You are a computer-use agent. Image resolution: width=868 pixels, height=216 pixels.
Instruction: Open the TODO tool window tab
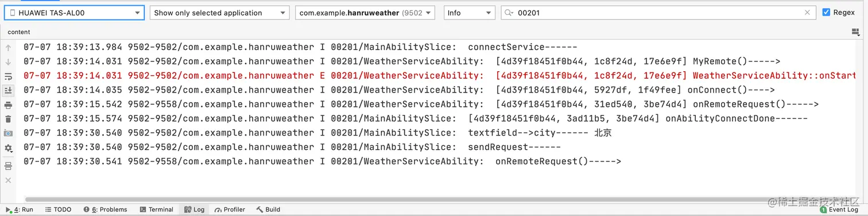click(58, 210)
